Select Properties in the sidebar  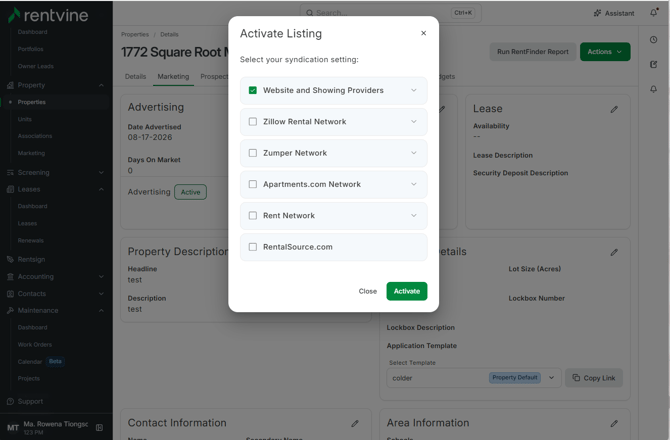tap(32, 102)
